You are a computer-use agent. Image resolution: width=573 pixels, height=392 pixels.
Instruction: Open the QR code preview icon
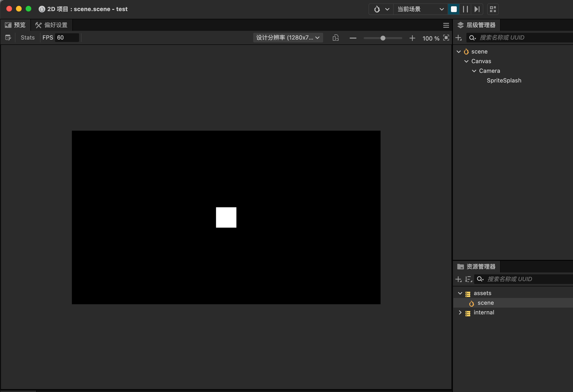click(x=493, y=9)
